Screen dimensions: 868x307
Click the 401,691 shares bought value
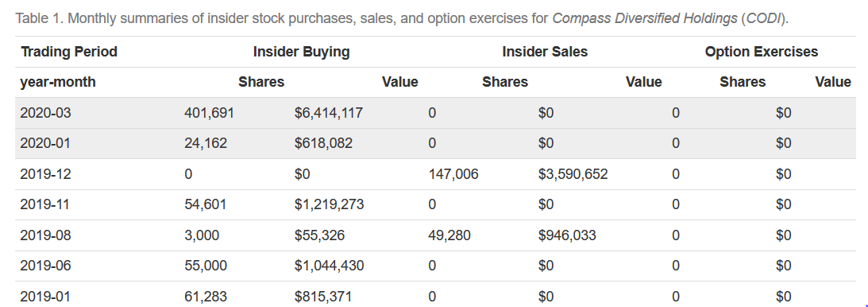click(209, 113)
